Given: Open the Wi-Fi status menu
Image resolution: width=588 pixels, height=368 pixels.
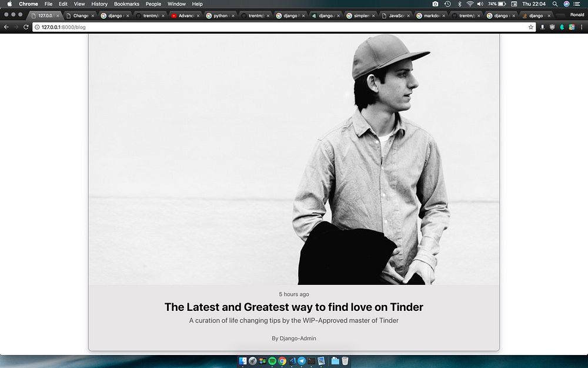Looking at the screenshot, I should point(470,4).
